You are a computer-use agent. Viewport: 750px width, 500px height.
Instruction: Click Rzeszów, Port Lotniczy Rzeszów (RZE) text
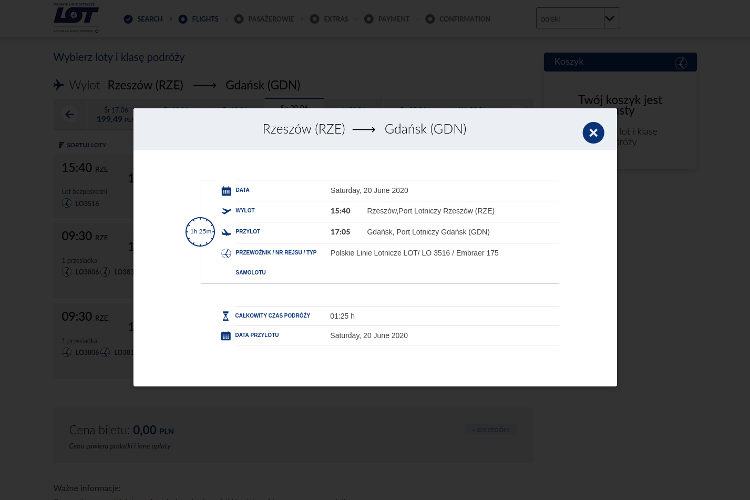tap(430, 211)
